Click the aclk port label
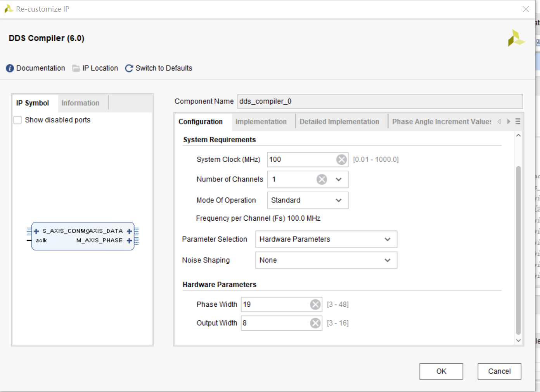The width and height of the screenshot is (540, 392). tap(42, 241)
